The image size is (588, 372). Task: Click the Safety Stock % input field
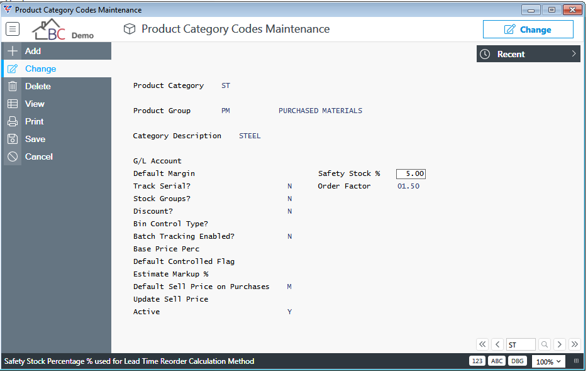411,174
